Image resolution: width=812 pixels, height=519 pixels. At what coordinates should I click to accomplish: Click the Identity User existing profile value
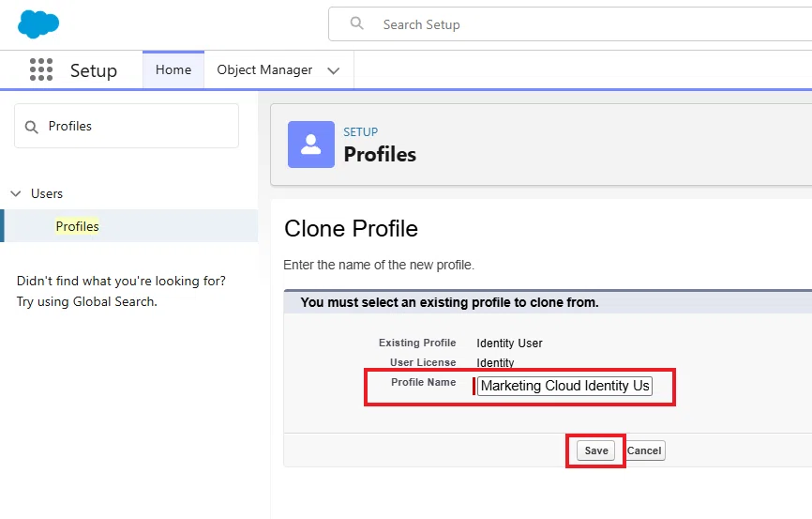[509, 343]
